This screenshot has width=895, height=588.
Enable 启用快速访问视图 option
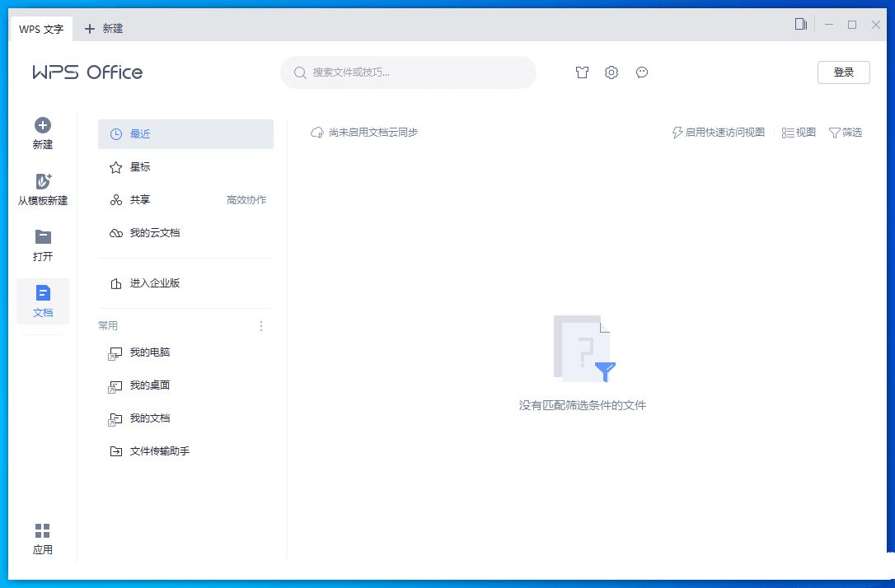[x=719, y=133]
